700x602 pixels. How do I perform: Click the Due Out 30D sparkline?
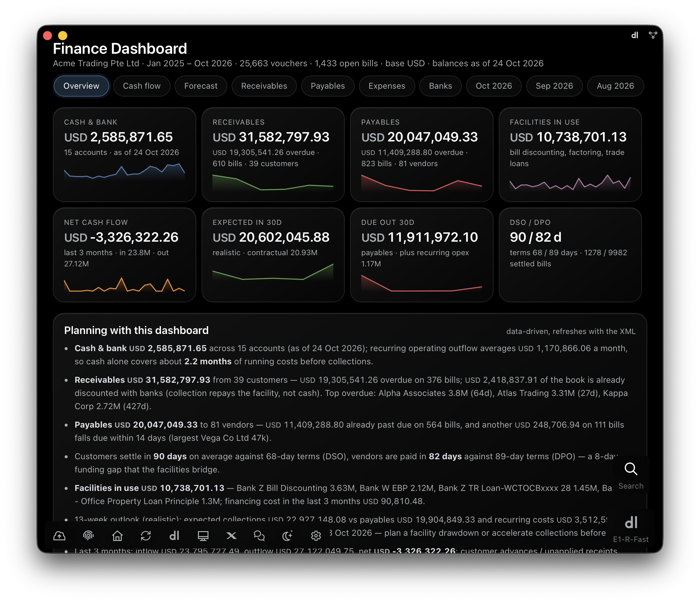422,283
